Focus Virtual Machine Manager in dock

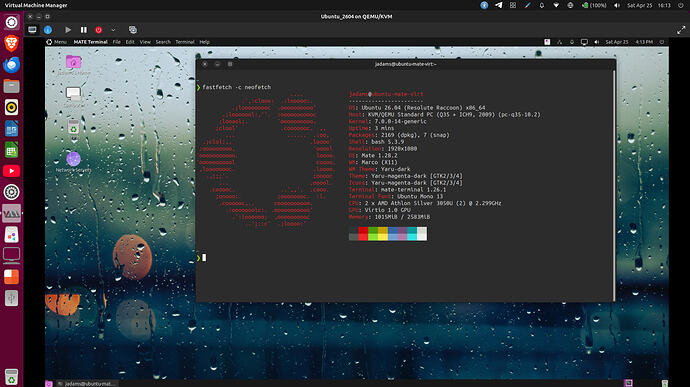click(x=11, y=214)
